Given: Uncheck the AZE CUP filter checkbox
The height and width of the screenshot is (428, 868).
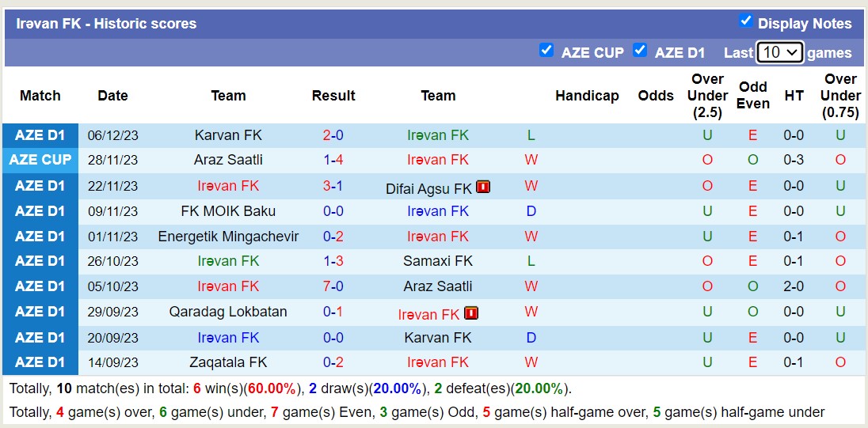Looking at the screenshot, I should tap(546, 50).
